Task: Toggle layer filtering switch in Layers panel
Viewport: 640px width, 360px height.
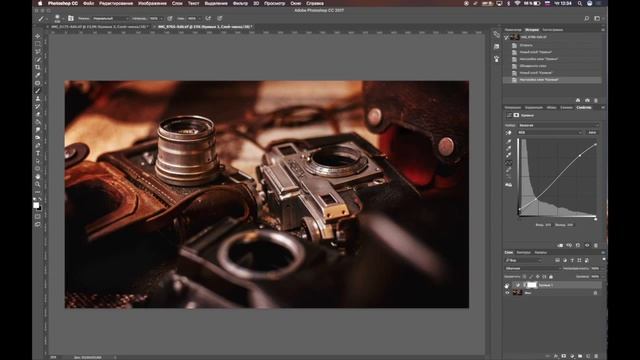Action: coord(604,260)
